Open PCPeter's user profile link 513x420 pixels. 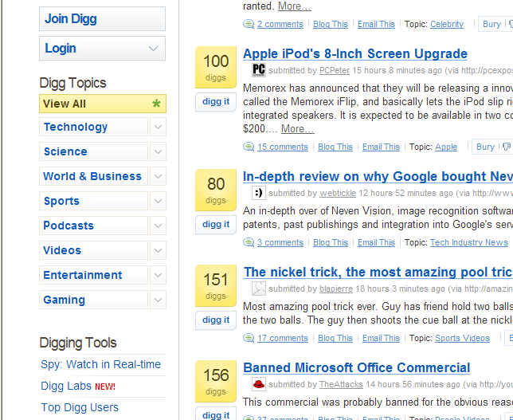coord(335,70)
